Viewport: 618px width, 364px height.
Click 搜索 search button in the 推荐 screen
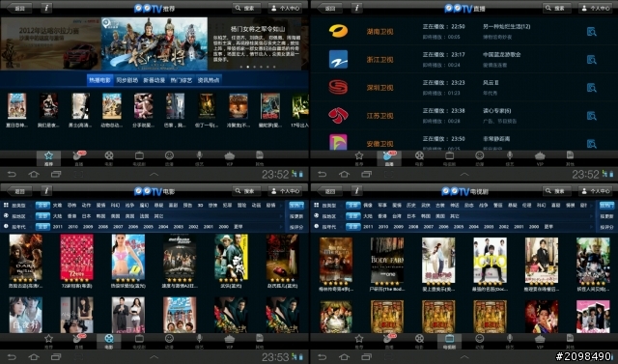pos(246,8)
